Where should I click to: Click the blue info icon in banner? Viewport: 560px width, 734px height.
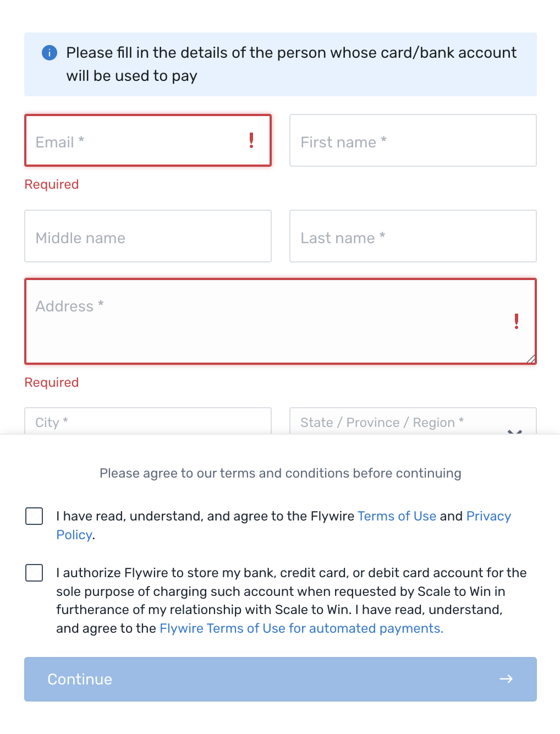click(50, 53)
